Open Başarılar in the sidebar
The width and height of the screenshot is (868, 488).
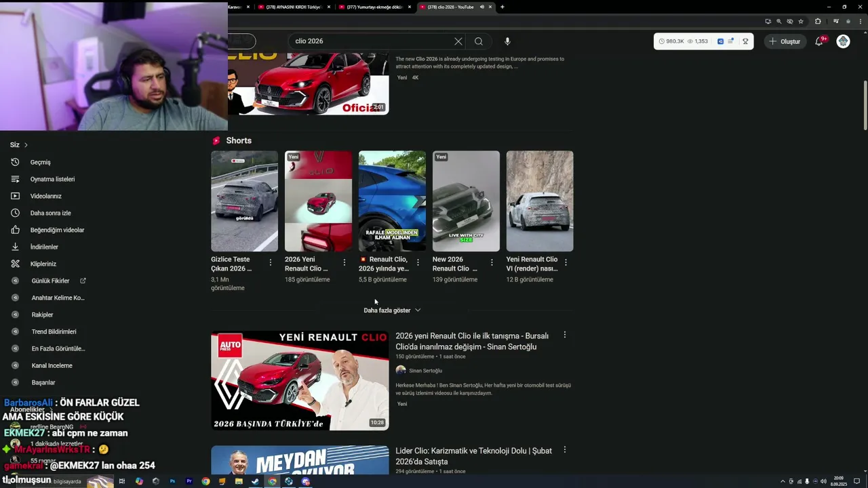[43, 382]
